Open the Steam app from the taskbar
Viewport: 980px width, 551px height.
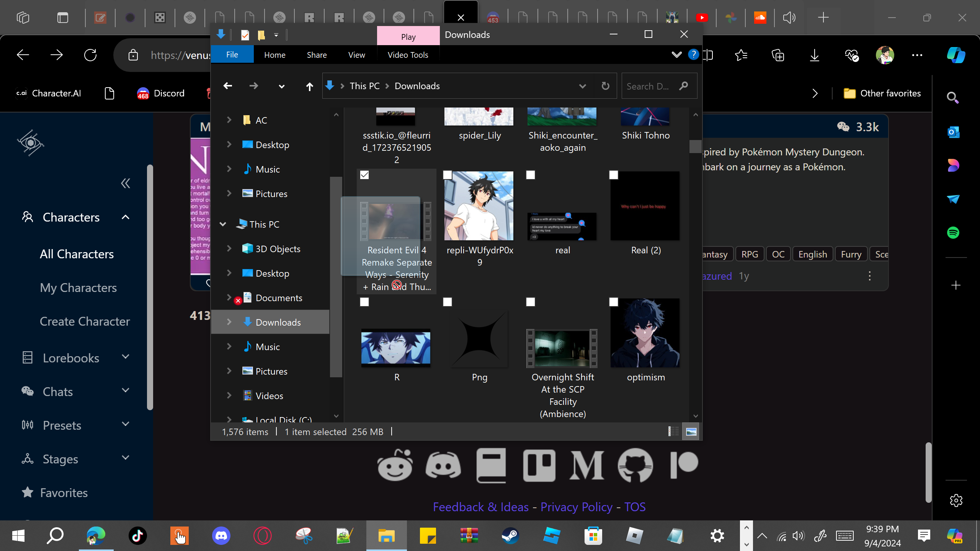coord(510,536)
